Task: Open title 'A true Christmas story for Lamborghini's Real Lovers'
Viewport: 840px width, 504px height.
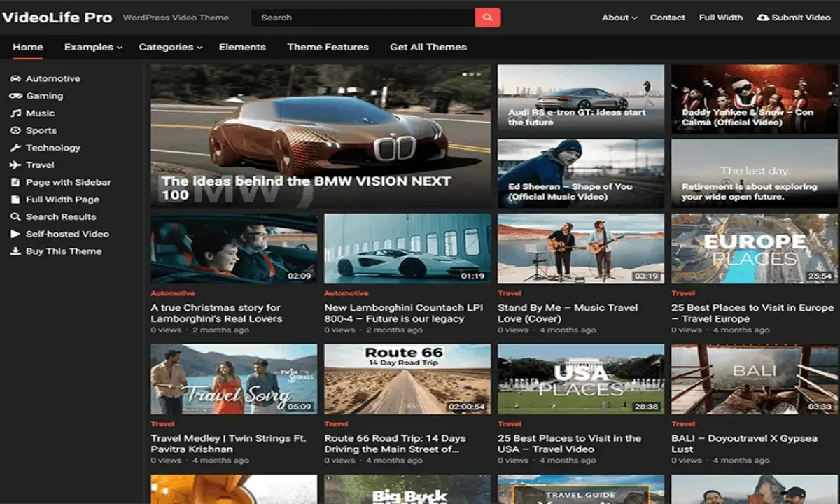Action: (x=217, y=313)
